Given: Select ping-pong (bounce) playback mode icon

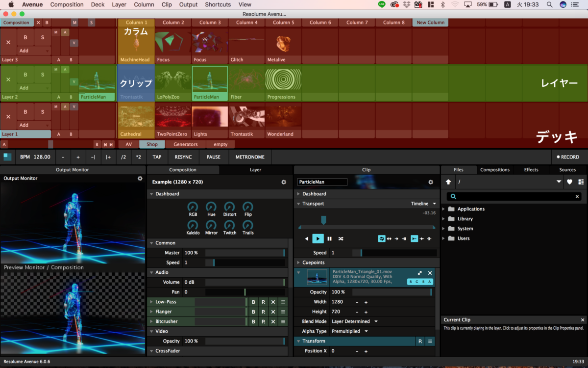Looking at the screenshot, I should [x=389, y=238].
